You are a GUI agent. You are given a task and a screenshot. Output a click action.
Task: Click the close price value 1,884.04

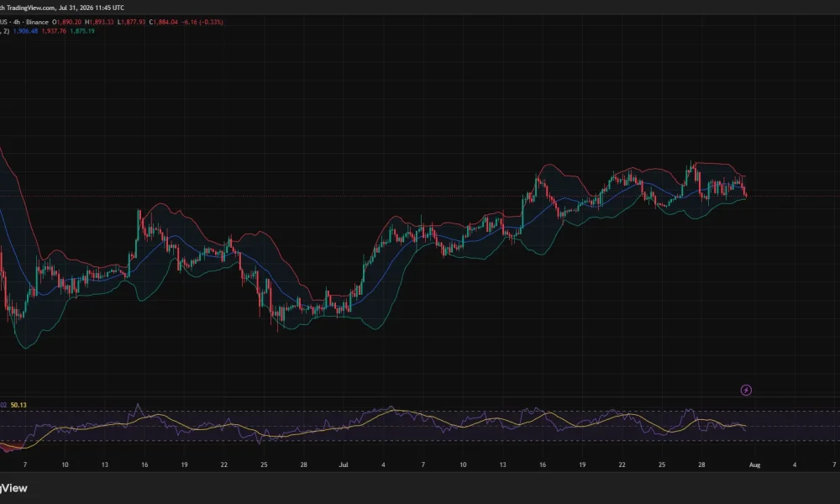[165, 22]
